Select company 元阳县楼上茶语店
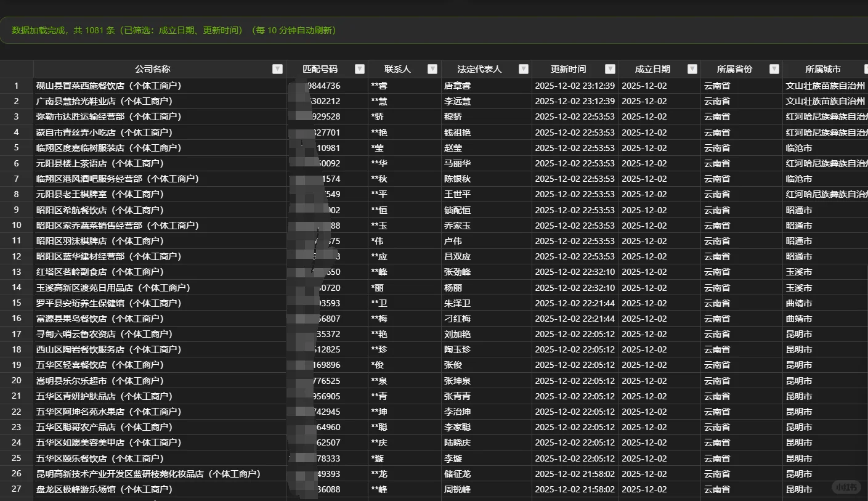Viewport: 868px width, 501px height. click(100, 163)
